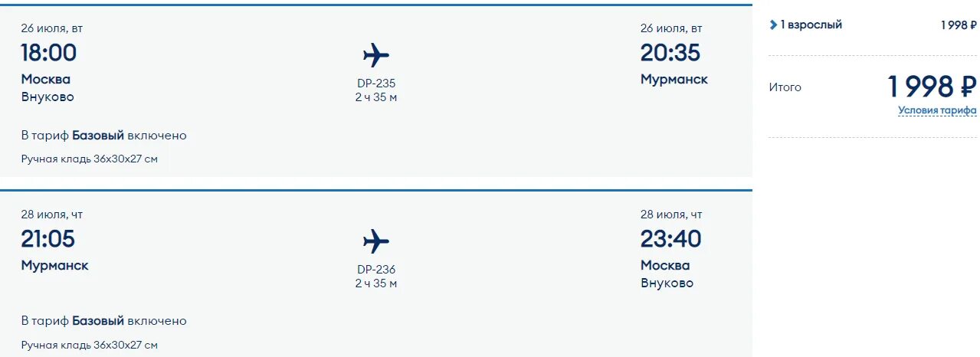
Task: Click the 20:35 arrival time in Мурманск
Action: pyautogui.click(x=670, y=53)
